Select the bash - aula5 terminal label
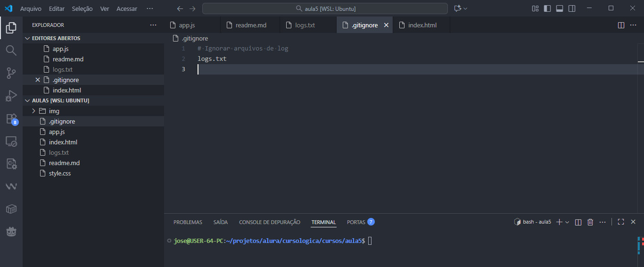 [533, 222]
